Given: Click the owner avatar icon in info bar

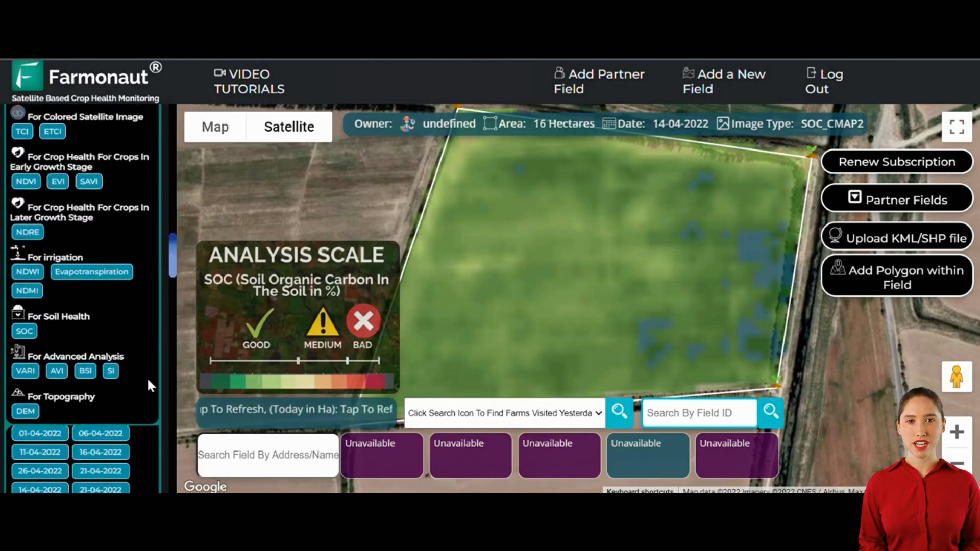Looking at the screenshot, I should [x=407, y=123].
